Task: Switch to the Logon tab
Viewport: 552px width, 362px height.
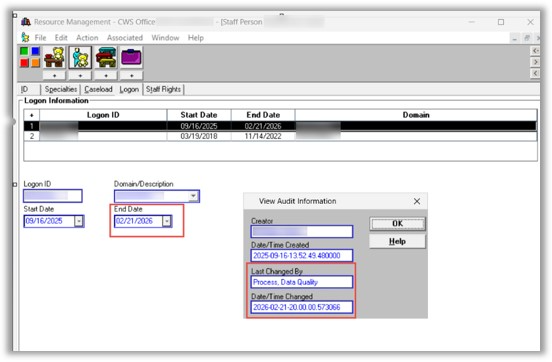Action: (x=129, y=89)
